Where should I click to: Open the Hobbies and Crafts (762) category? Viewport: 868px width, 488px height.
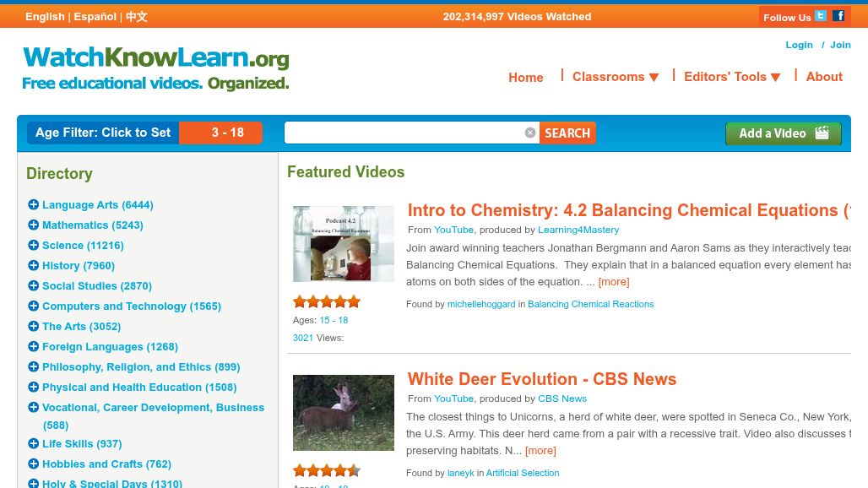(107, 464)
